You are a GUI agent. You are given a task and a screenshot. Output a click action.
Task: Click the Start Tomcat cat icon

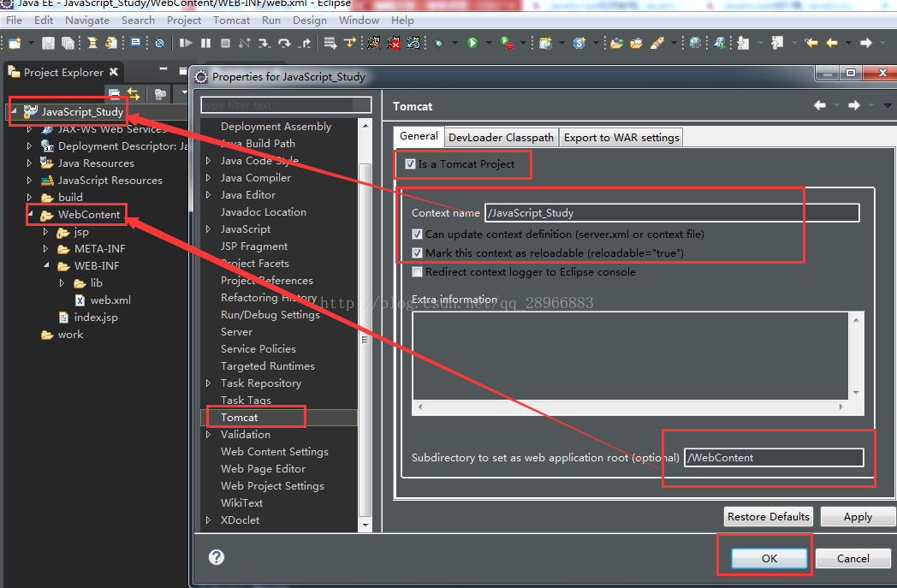374,43
